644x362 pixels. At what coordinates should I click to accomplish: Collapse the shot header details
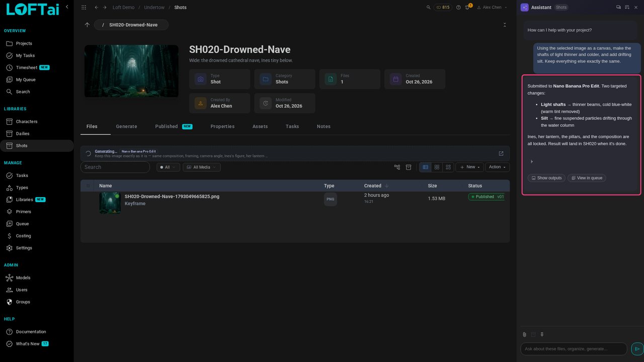pos(505,25)
